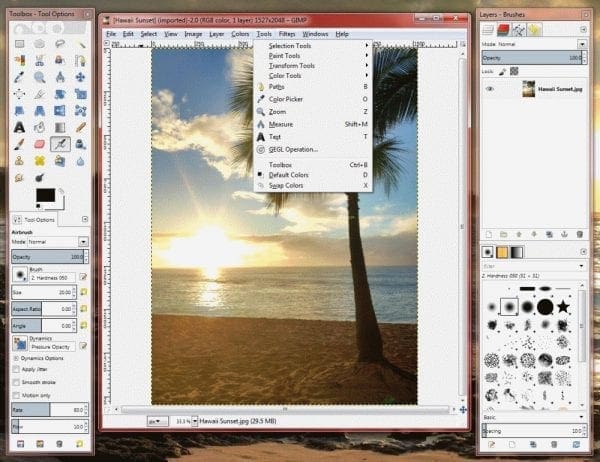Select the Color Picker tool in Toolbox
This screenshot has width=600, height=462.
point(20,77)
